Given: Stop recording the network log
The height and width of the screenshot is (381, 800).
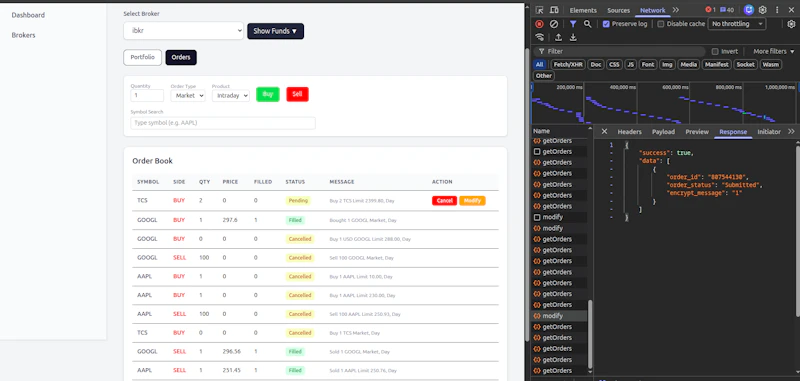Looking at the screenshot, I should [x=539, y=24].
